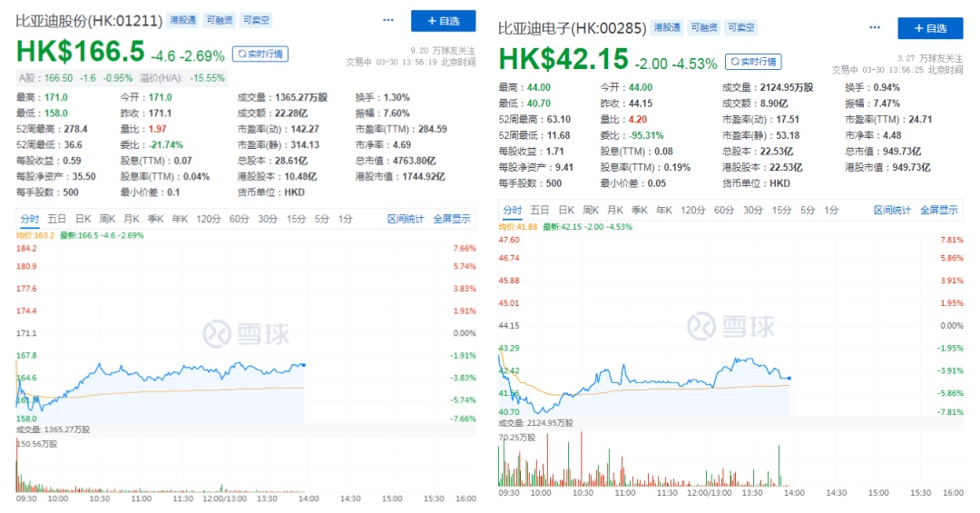Open the three-dot menu for 比亚迪电子

(875, 27)
